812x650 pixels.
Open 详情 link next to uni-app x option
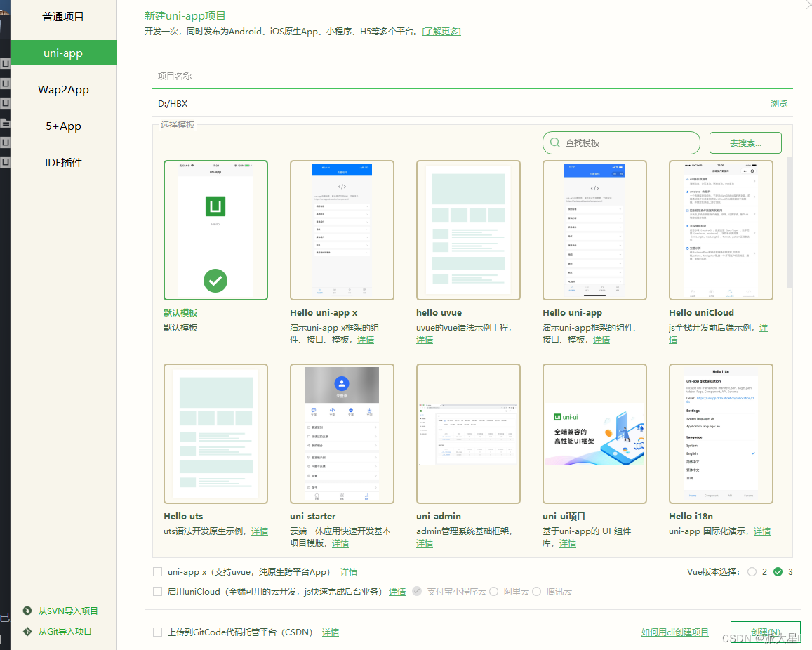349,572
